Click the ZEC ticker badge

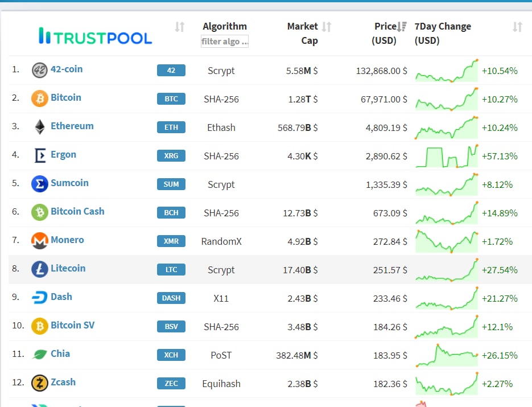pos(171,384)
